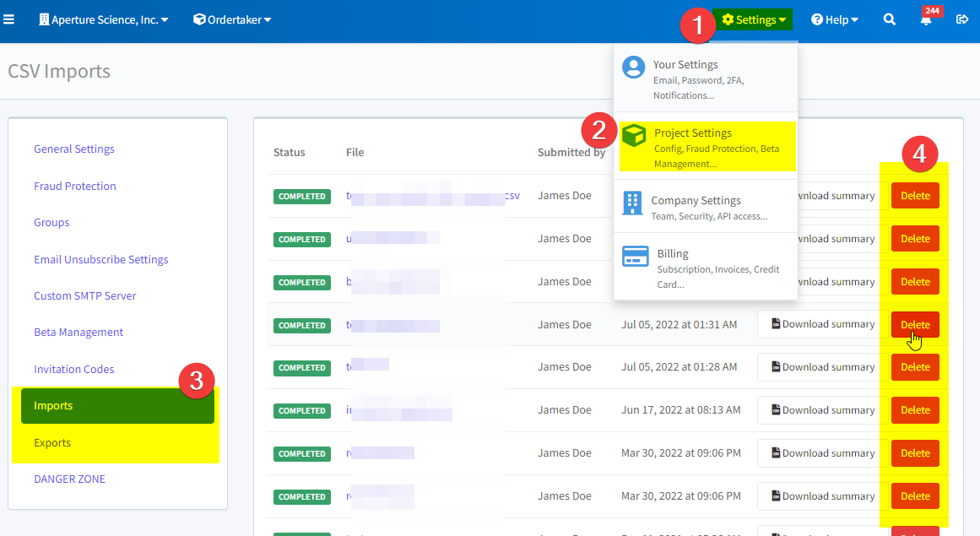Screen dimensions: 980x536
Task: Open the notifications bell with 244 badge
Action: tap(926, 19)
